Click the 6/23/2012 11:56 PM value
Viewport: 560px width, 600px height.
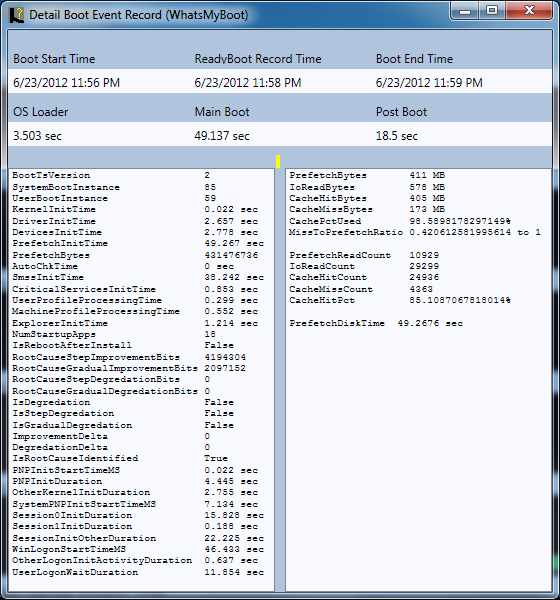67,83
